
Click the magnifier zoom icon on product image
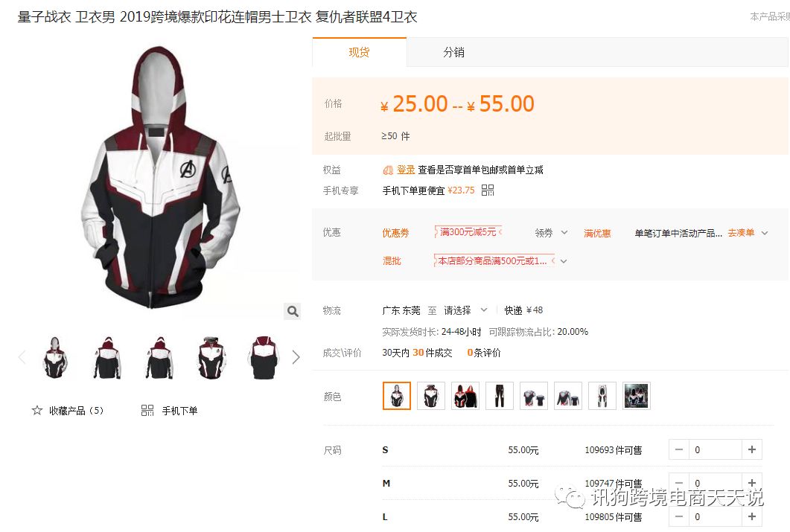click(292, 311)
